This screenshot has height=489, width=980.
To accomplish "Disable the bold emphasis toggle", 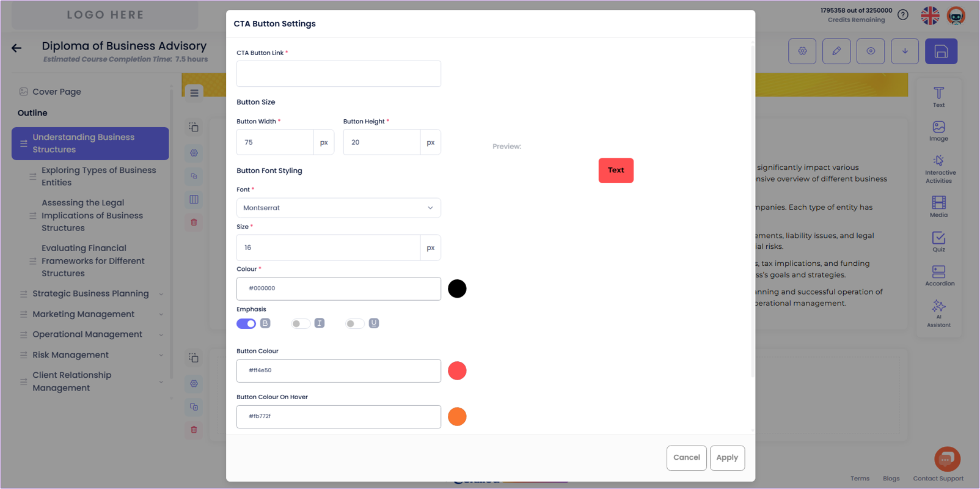I will coord(246,323).
